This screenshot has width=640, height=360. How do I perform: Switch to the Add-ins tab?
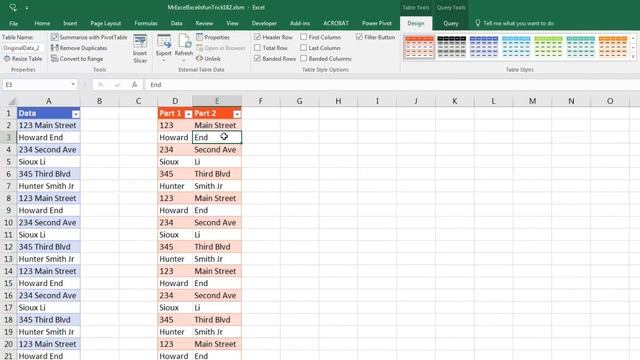point(300,23)
